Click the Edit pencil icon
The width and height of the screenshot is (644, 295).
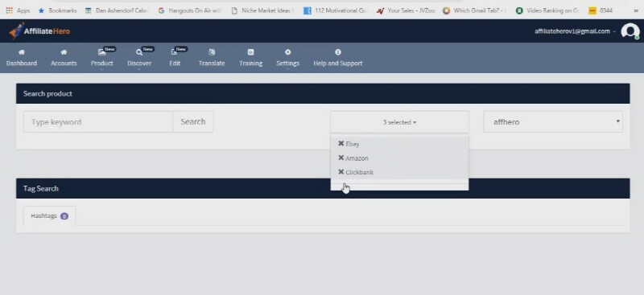[x=173, y=52]
